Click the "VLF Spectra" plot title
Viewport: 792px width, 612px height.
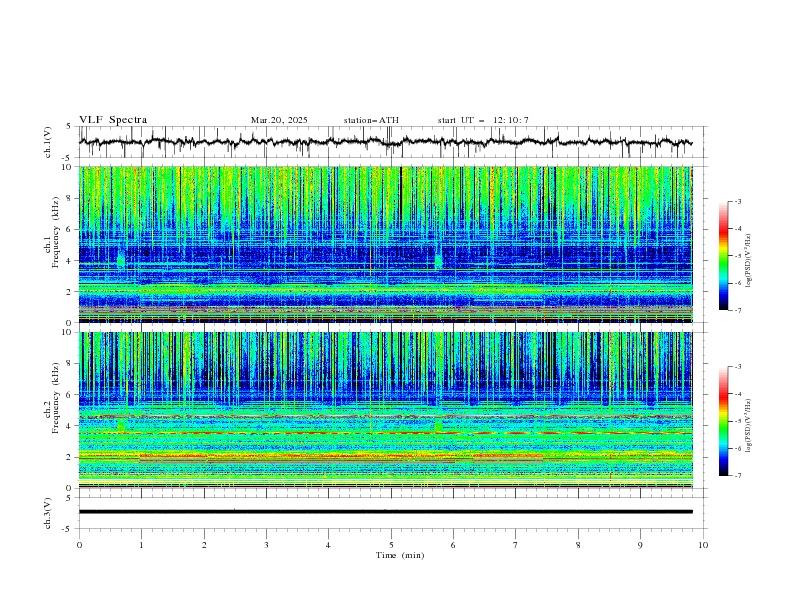[113, 120]
